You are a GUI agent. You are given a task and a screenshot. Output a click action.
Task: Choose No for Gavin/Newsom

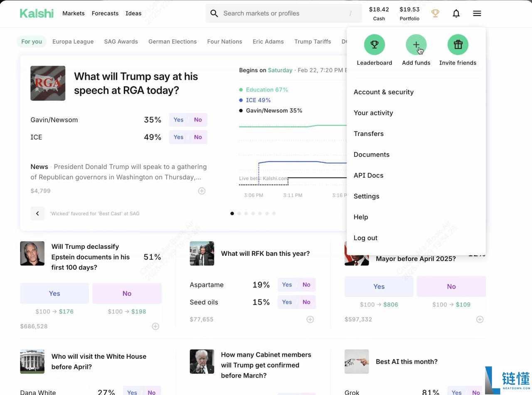point(198,120)
